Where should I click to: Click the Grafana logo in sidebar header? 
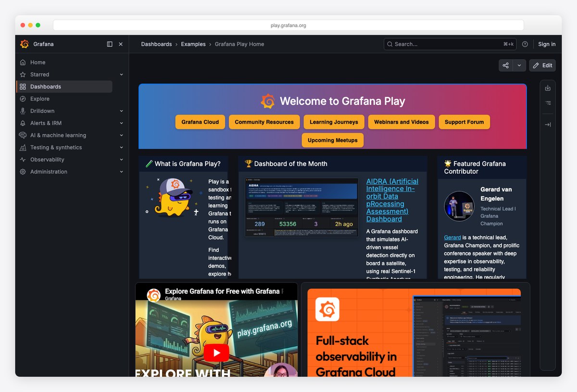coord(25,44)
